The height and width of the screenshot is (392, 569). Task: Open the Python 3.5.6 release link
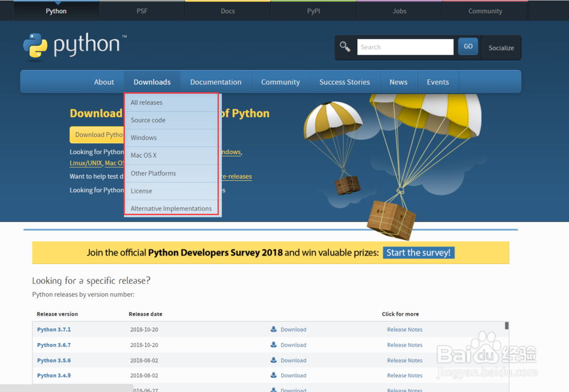(x=54, y=360)
